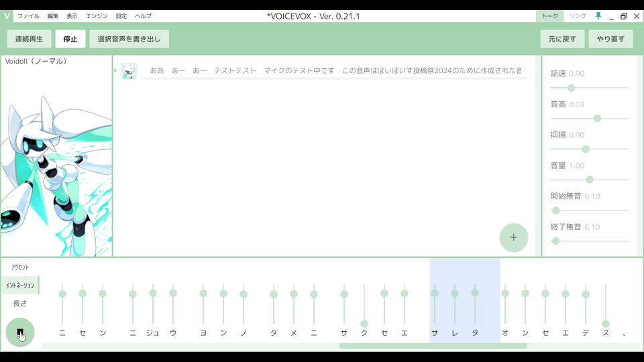Adjust the 音高 slider handle
The height and width of the screenshot is (362, 644).
[597, 118]
